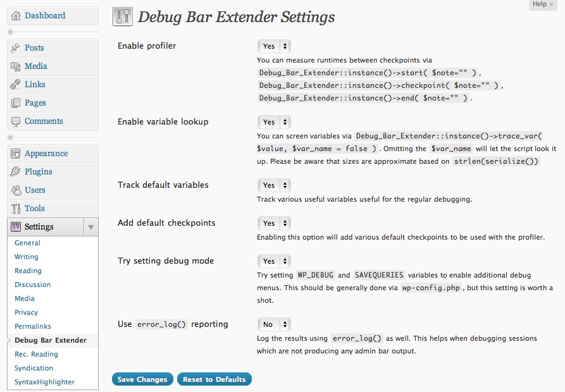The height and width of the screenshot is (392, 565).
Task: Go to Permalinks settings submenu
Action: pyautogui.click(x=33, y=326)
